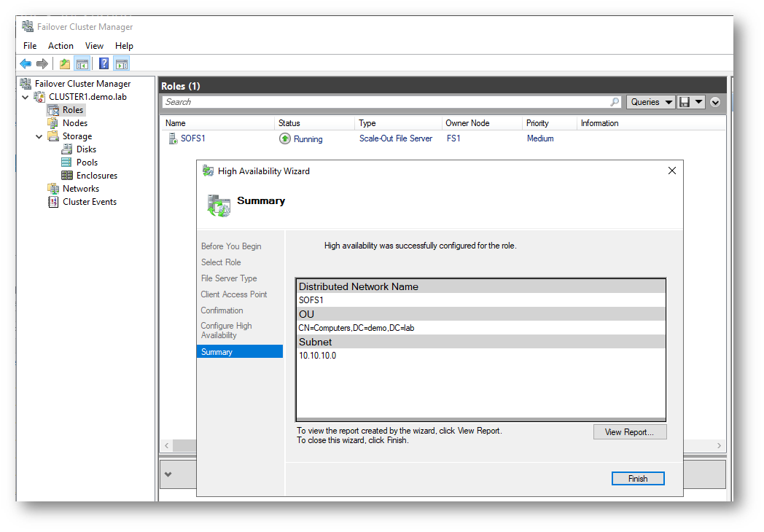The image size is (764, 532).
Task: Open the Queries dropdown
Action: point(650,102)
